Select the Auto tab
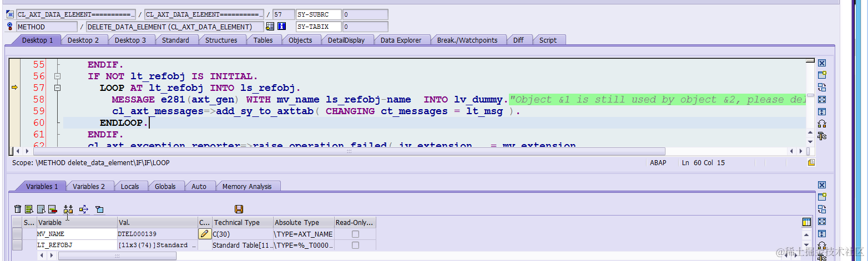Viewport: 868px width, 261px height. (199, 187)
